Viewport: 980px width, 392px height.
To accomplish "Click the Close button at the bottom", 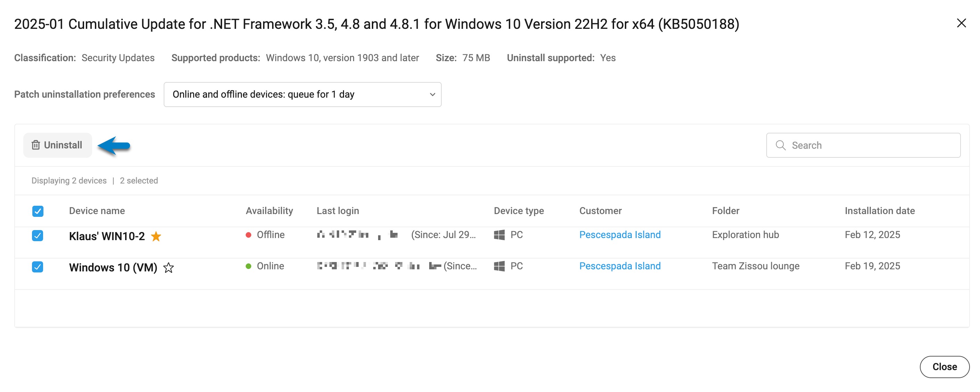I will [944, 367].
